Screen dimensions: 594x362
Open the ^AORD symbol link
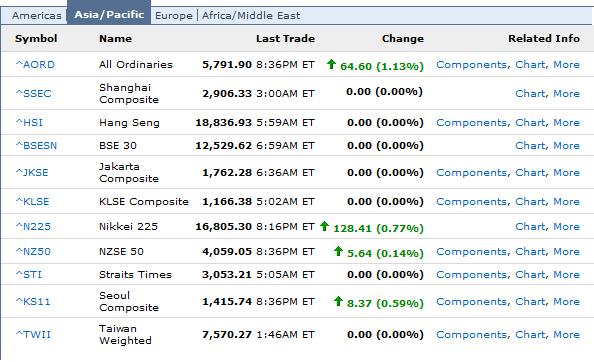click(35, 64)
